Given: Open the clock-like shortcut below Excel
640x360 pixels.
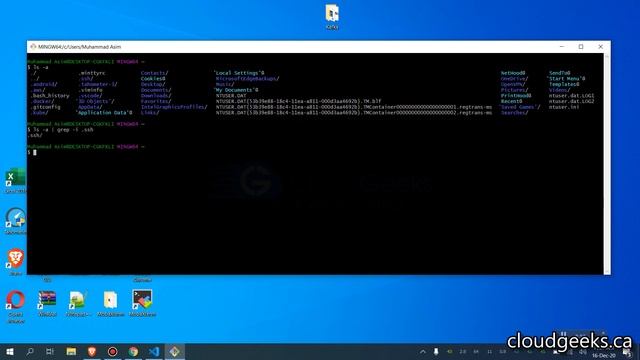Looking at the screenshot, I should [16, 221].
